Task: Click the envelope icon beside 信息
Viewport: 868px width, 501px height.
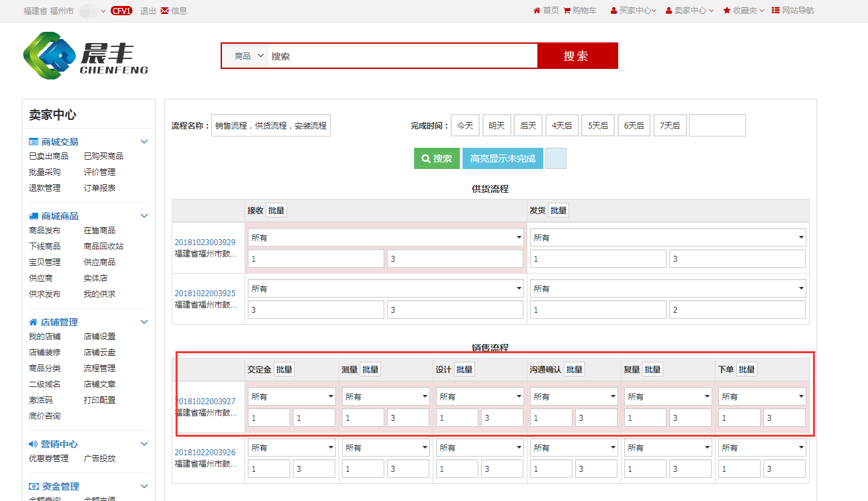Action: coord(164,11)
